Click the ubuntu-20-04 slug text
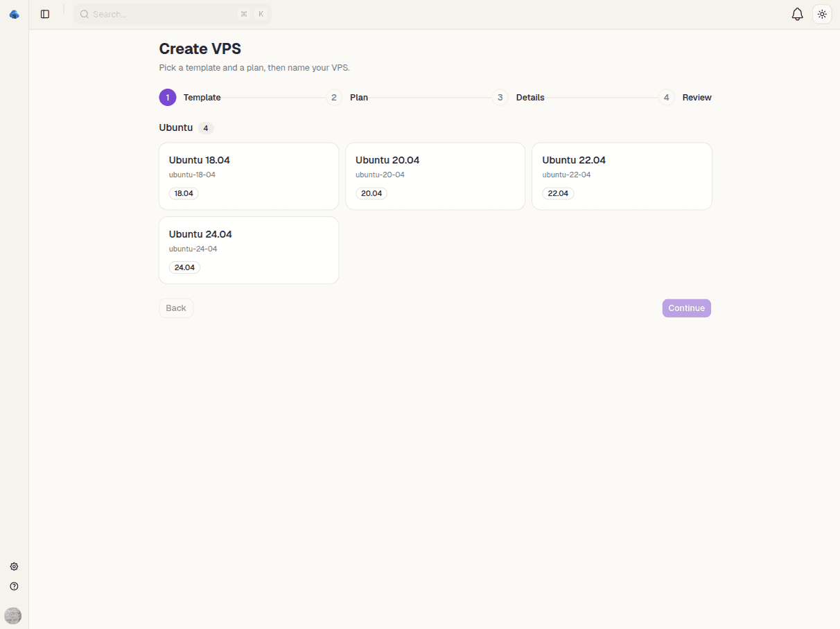This screenshot has height=629, width=840. click(380, 175)
